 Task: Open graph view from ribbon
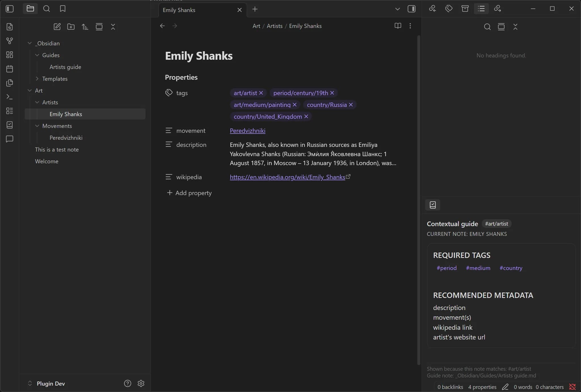(10, 41)
